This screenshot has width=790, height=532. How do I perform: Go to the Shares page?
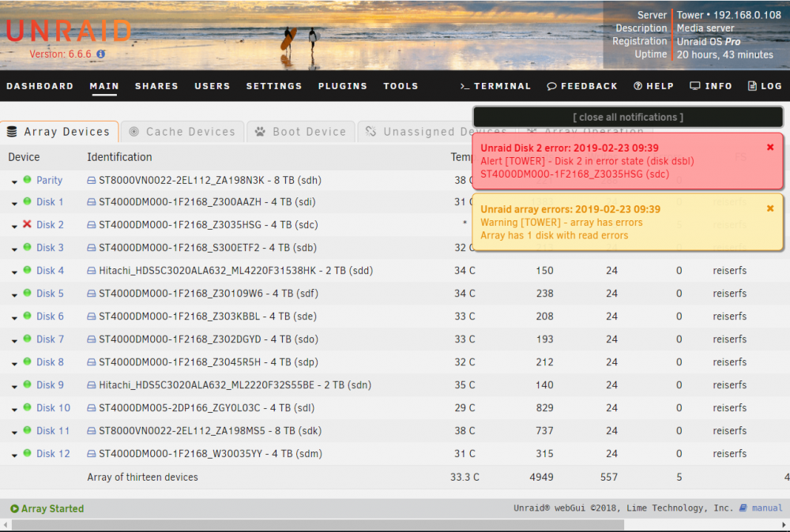pos(156,86)
